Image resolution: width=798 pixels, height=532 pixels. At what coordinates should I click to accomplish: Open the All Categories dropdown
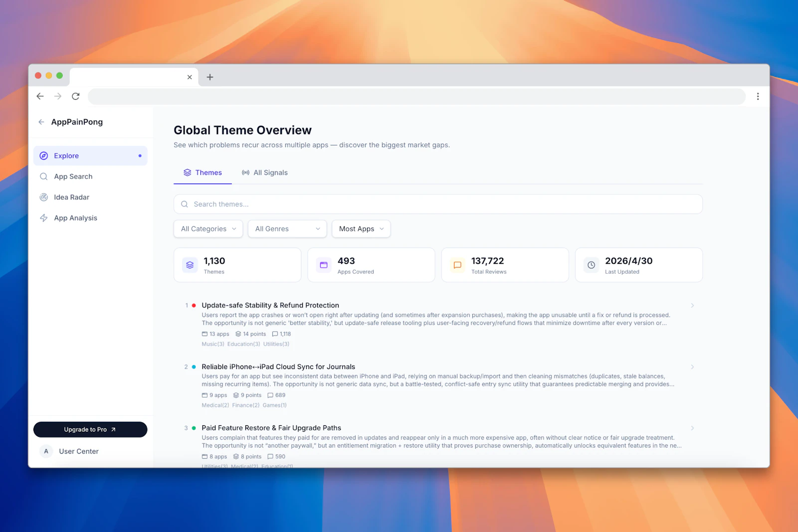(208, 229)
